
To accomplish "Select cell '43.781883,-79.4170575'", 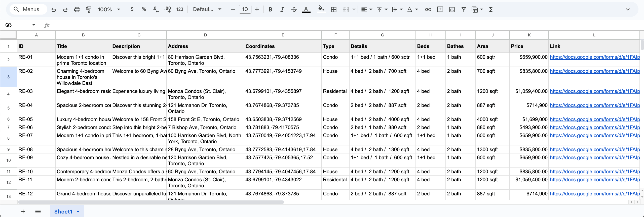I will tap(283, 127).
